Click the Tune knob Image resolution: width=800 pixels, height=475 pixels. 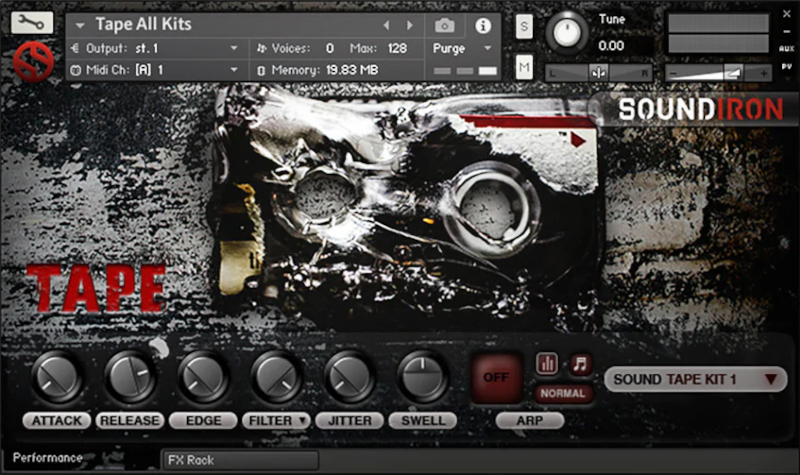click(x=568, y=33)
